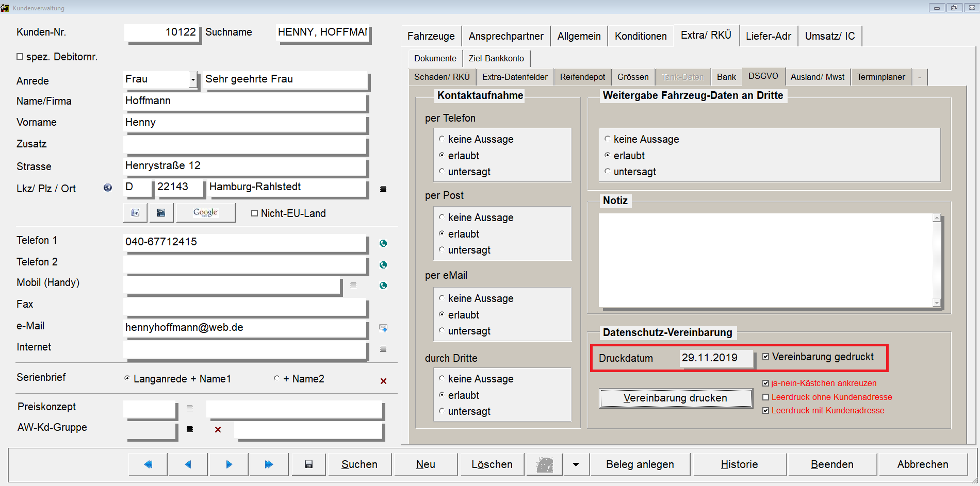
Task: Open the AW-Kd-Gruppe selection list icon
Action: (190, 429)
